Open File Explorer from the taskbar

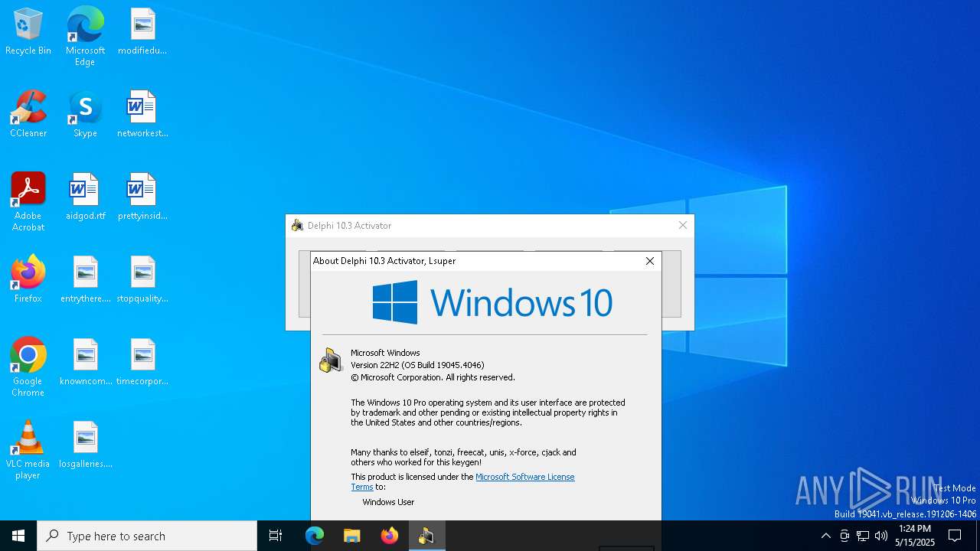[352, 536]
